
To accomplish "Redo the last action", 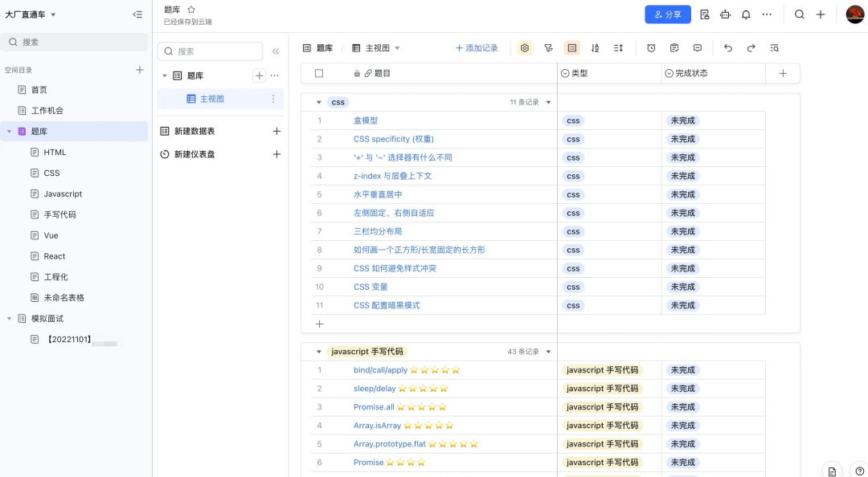I will tap(751, 48).
